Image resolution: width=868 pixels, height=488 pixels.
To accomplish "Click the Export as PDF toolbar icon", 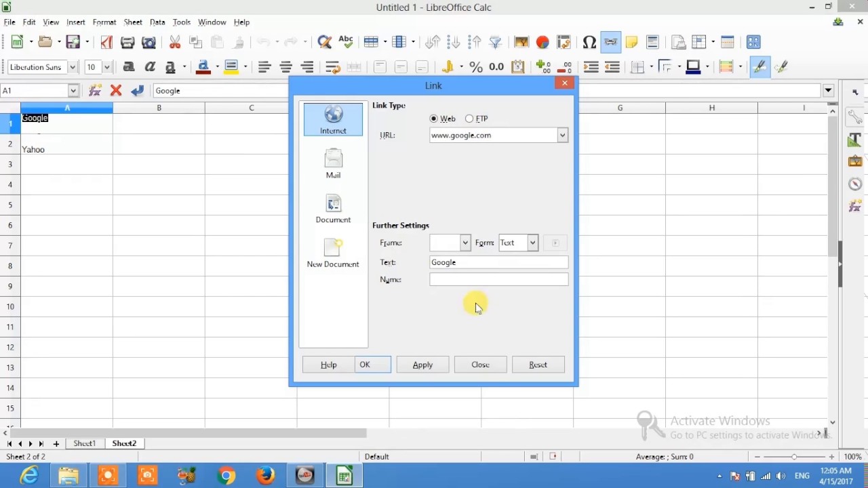I will [x=106, y=42].
